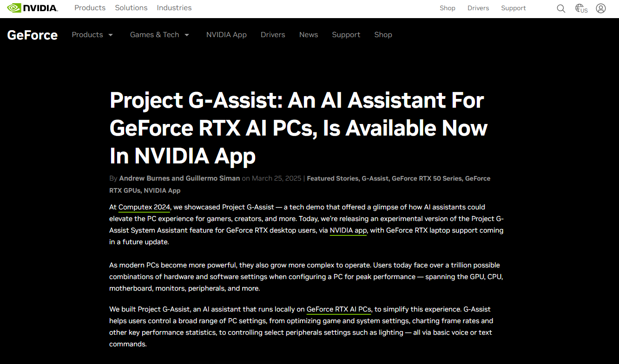Open the Industries menu
The height and width of the screenshot is (364, 619).
[174, 8]
